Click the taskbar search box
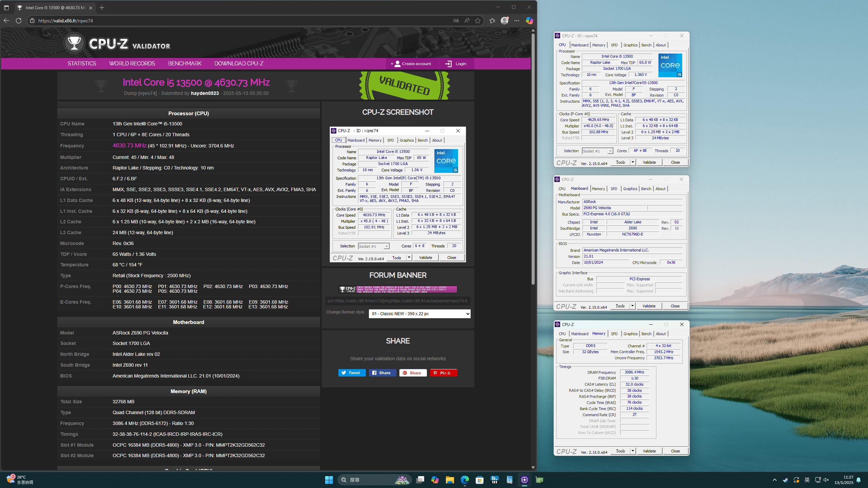868x488 pixels. click(375, 480)
